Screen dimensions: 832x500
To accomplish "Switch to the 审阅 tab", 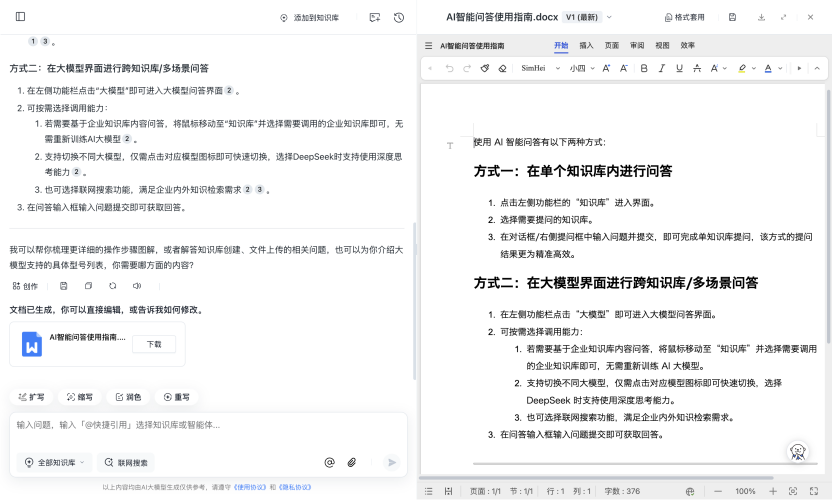I will coord(637,46).
